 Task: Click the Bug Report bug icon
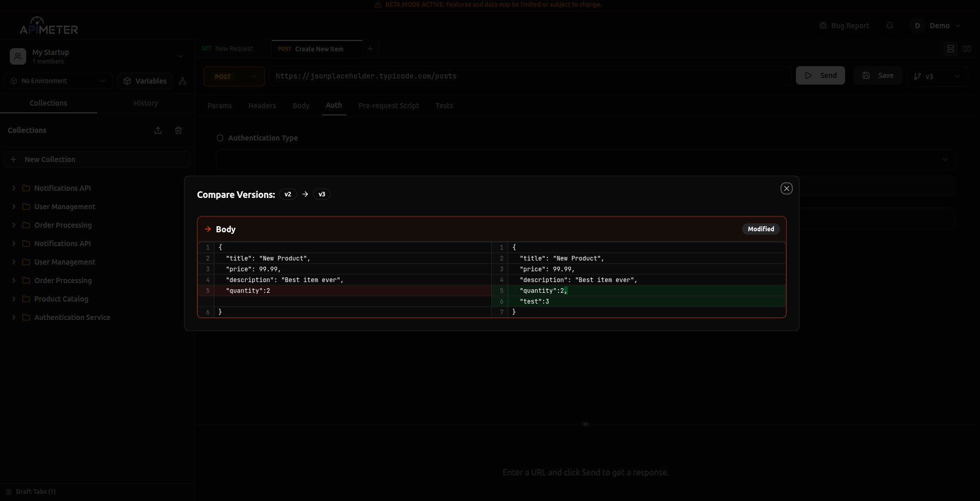[823, 25]
